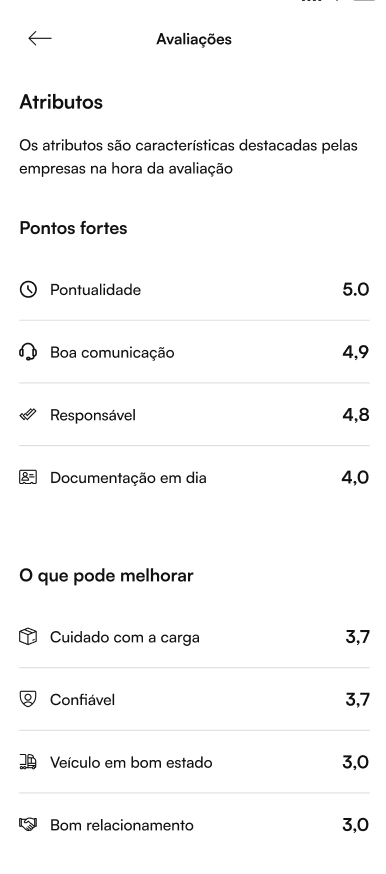
Task: Go back using the left arrow
Action: tap(40, 38)
